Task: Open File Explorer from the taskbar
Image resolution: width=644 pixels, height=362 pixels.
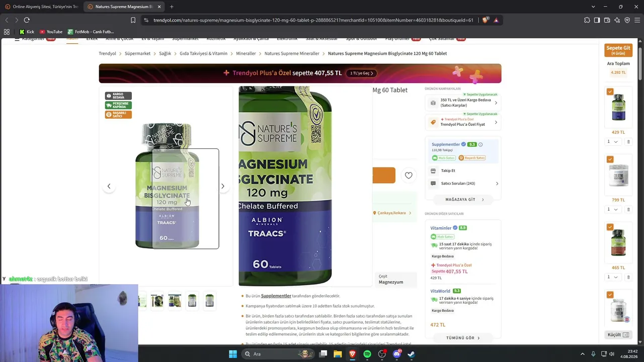Action: pyautogui.click(x=338, y=354)
